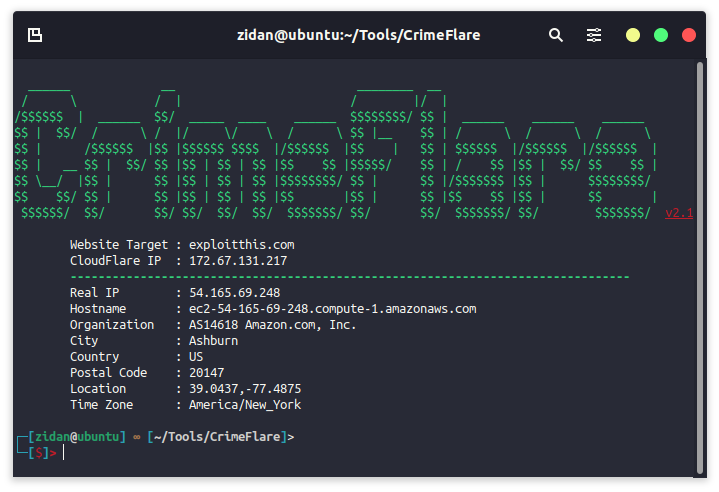
Task: Select the Real IP value 54.165.69.248
Action: (x=234, y=293)
